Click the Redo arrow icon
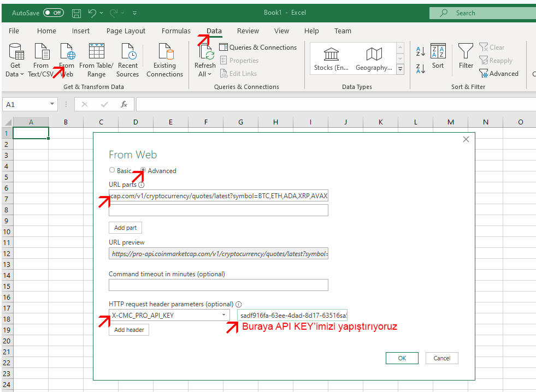 tap(114, 13)
